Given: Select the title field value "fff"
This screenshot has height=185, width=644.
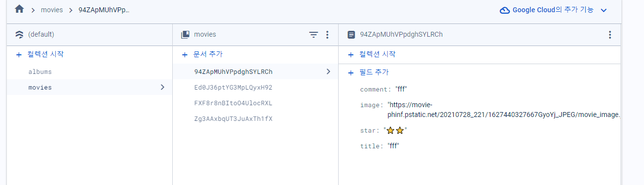Looking at the screenshot, I should pyautogui.click(x=393, y=146).
